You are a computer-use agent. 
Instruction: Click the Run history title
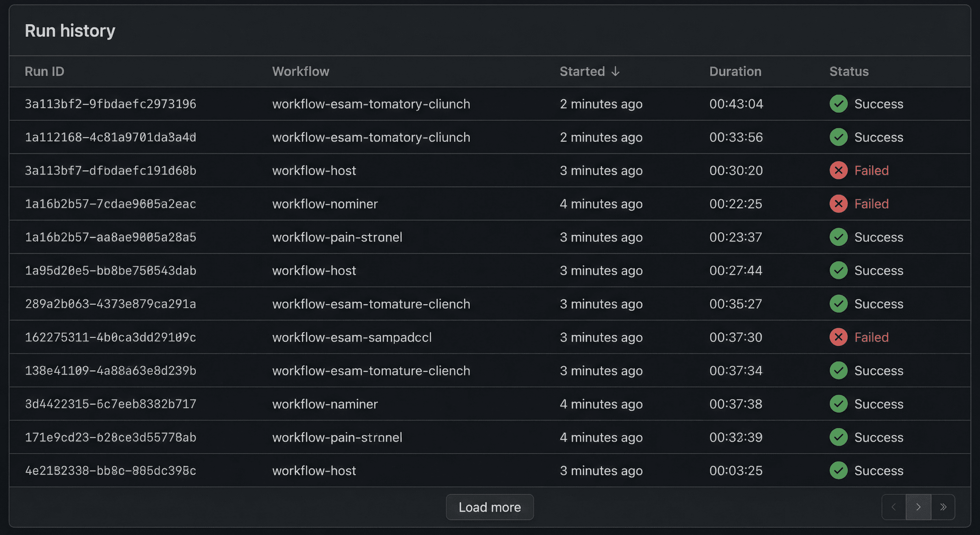pyautogui.click(x=70, y=30)
